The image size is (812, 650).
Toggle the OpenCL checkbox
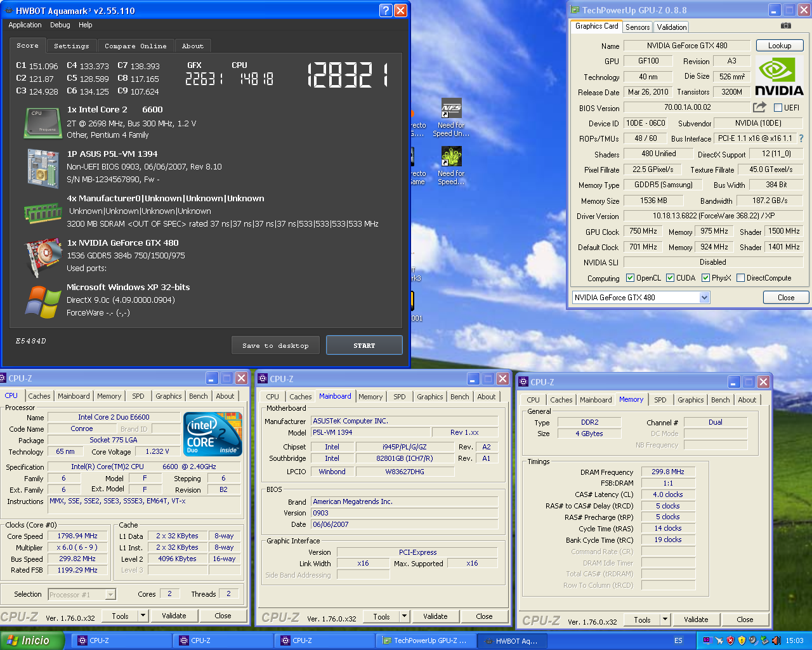click(630, 277)
